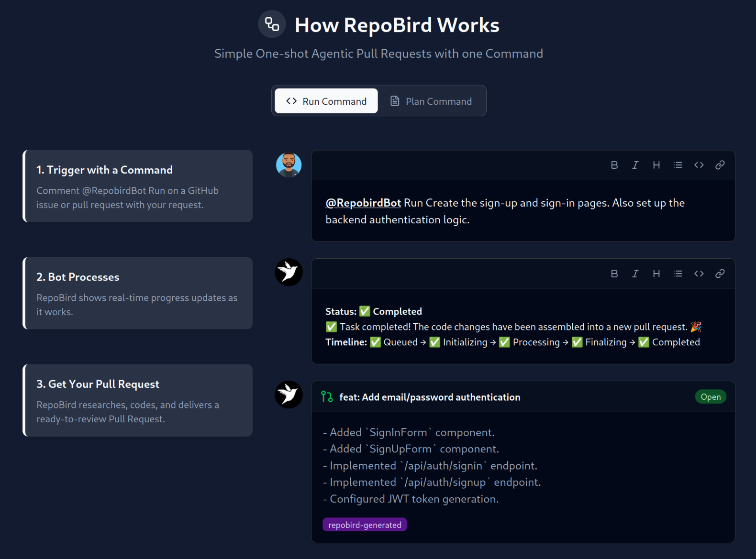Click the Finalizing checkmark in the timeline
756x559 pixels.
point(578,342)
